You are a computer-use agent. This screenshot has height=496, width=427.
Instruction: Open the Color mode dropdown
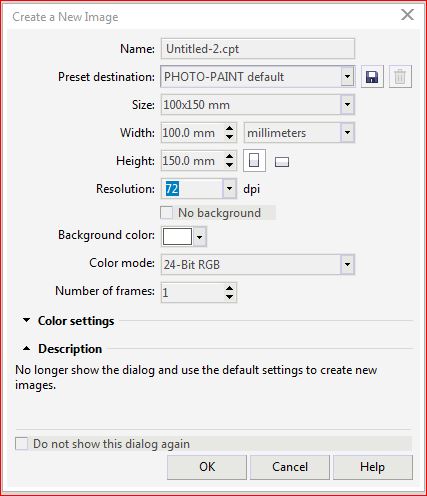347,265
